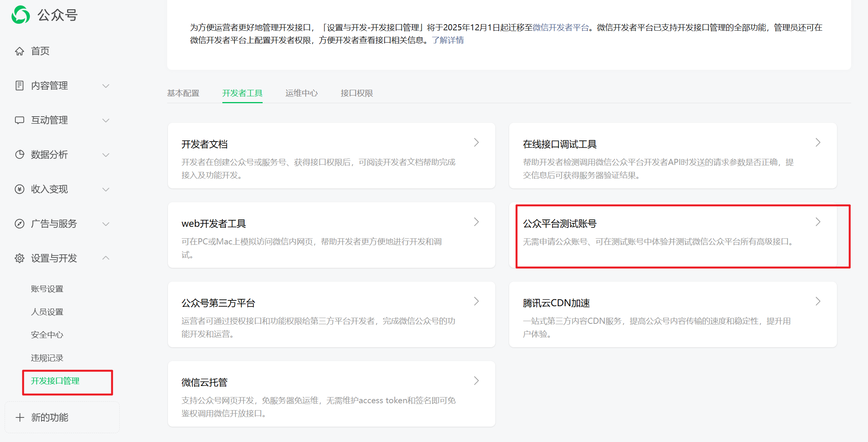Viewport: 868px width, 442px height.
Task: Open the 微信开发者平台 link
Action: pos(561,28)
